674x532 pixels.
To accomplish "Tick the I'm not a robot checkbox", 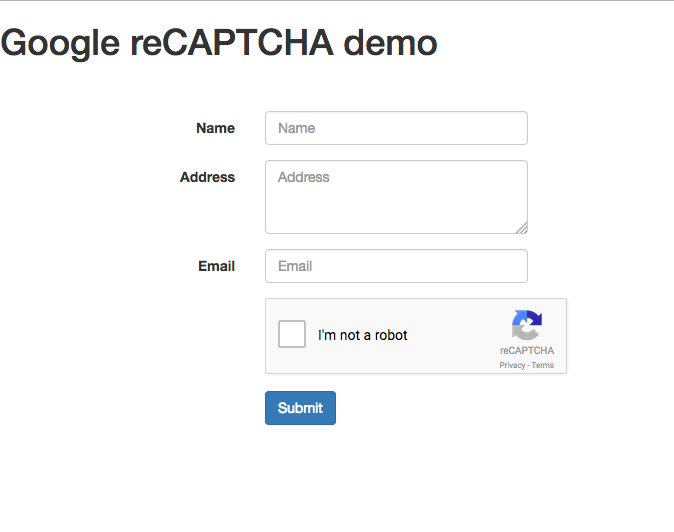I will [x=292, y=334].
